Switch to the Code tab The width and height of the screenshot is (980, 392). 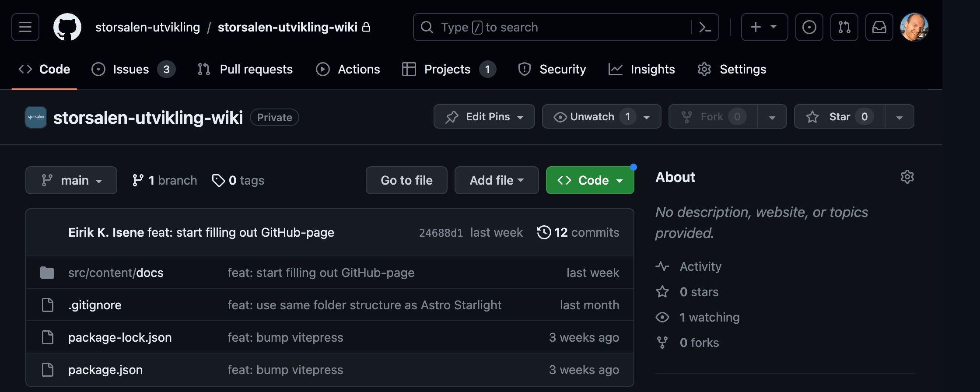pos(44,69)
